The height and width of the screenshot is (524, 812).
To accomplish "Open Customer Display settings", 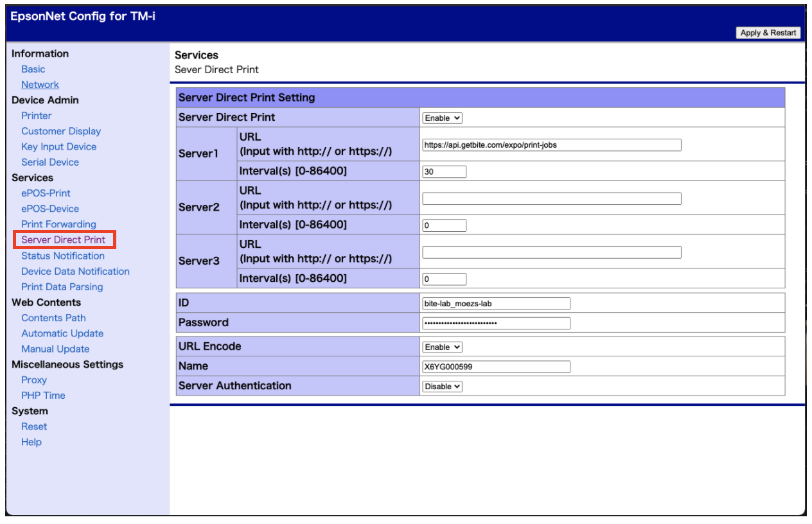I will coord(61,131).
